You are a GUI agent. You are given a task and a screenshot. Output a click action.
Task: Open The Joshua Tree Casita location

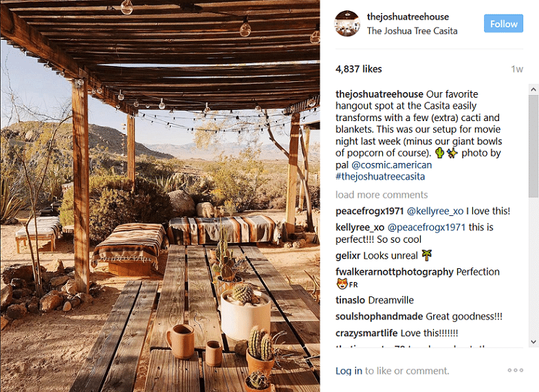[x=412, y=31]
